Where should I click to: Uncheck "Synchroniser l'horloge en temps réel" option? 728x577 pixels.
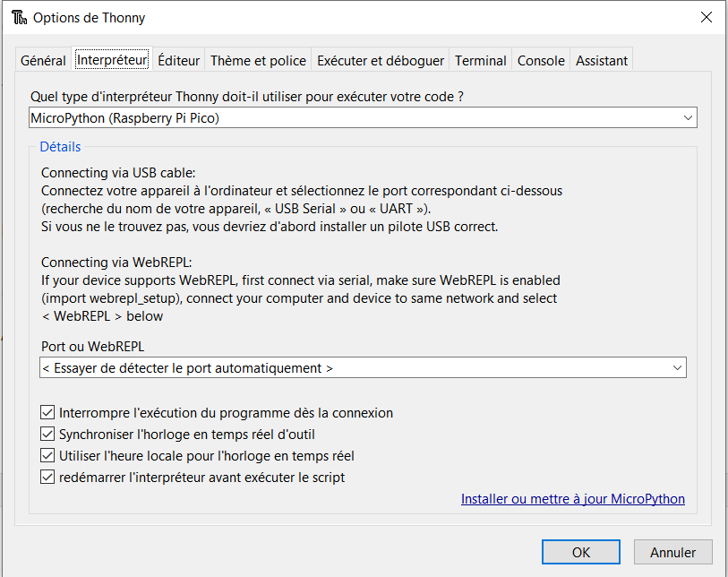point(48,435)
